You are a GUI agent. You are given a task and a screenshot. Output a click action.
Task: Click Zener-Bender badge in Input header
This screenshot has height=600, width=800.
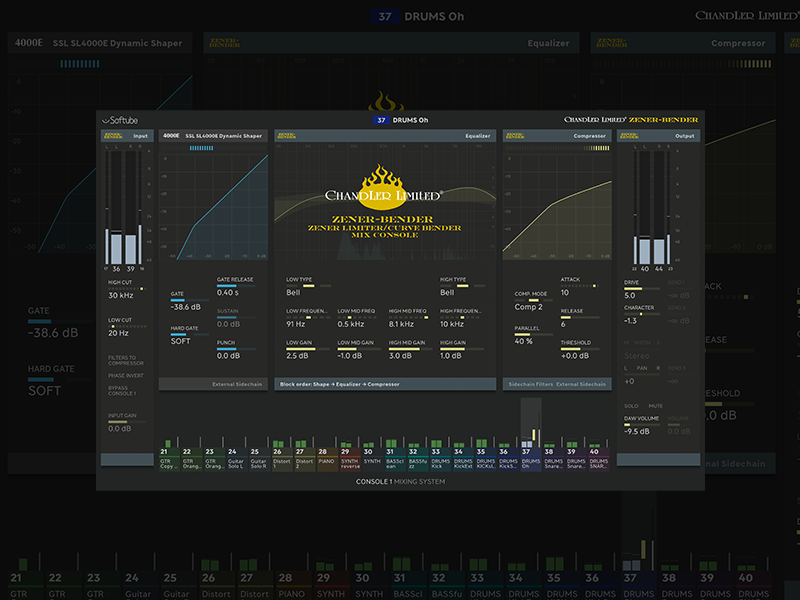pos(112,135)
